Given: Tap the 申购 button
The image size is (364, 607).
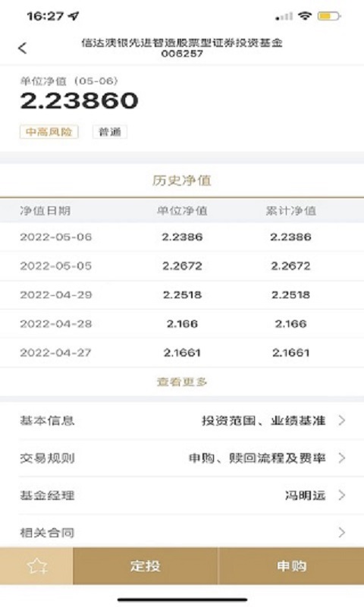Looking at the screenshot, I should click(291, 566).
